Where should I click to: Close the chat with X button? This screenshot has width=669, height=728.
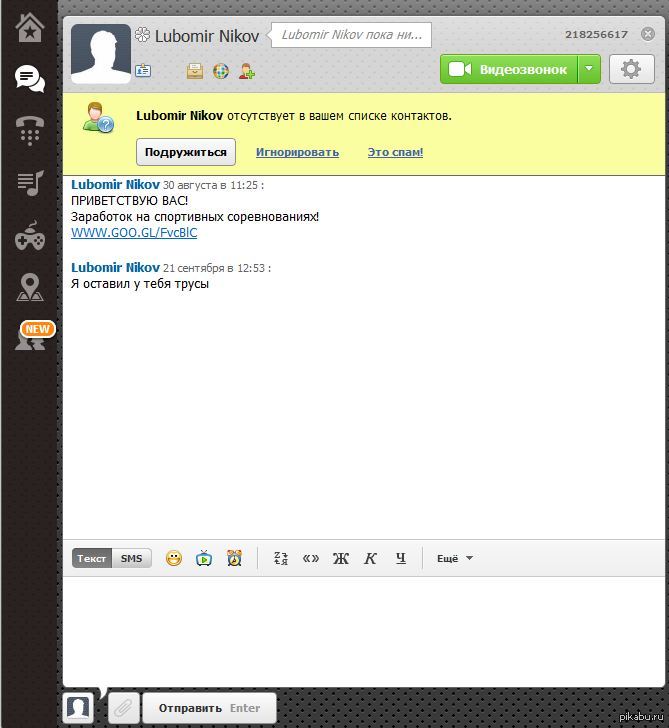[648, 34]
